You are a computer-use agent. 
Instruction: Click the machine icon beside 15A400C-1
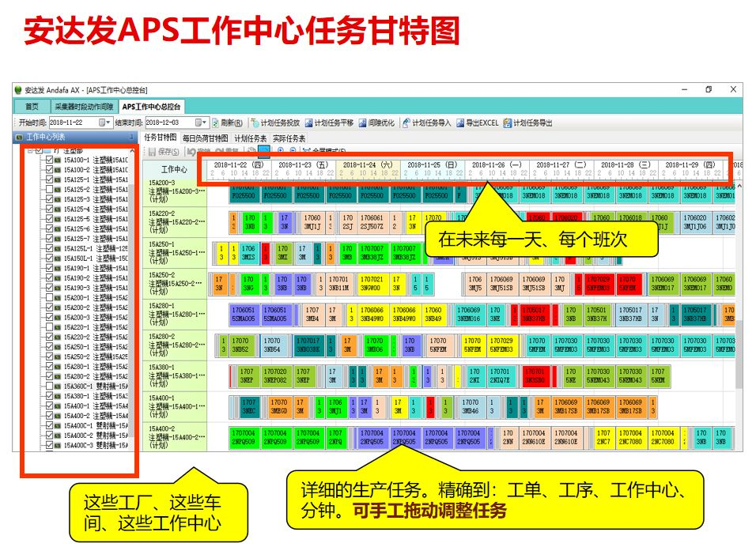pos(58,425)
